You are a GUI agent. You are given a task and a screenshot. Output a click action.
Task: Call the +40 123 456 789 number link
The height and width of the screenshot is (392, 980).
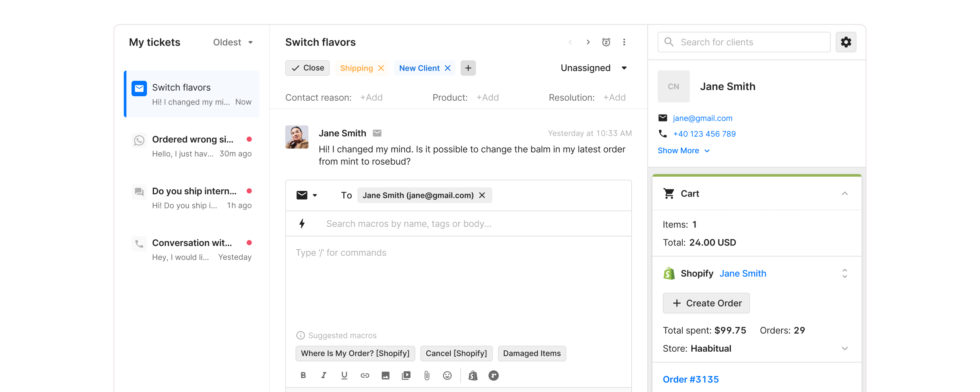point(704,134)
